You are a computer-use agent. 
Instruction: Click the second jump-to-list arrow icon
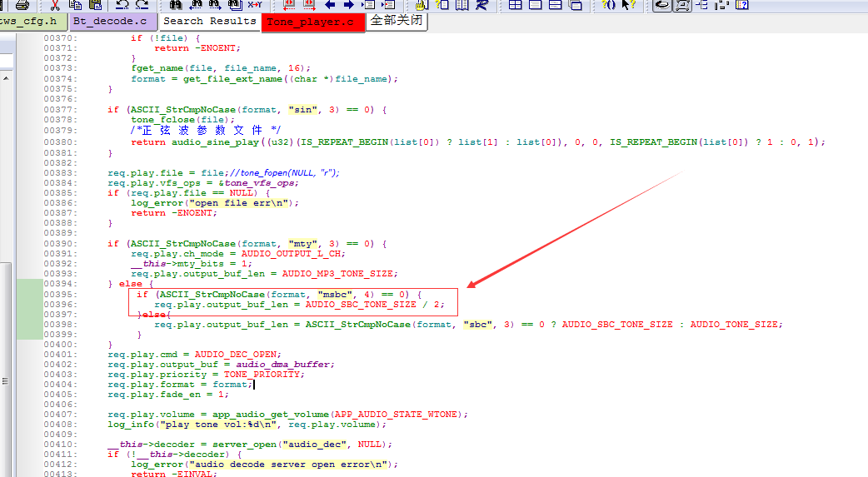(x=389, y=5)
